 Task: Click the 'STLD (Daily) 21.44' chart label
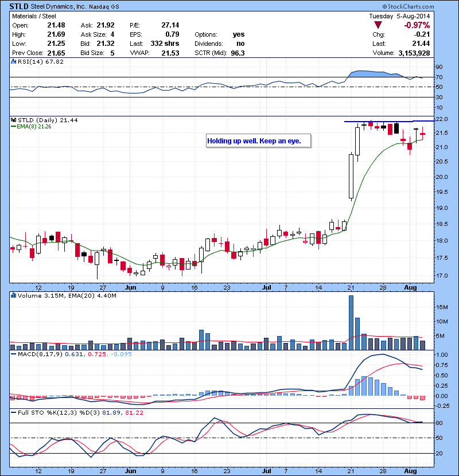pyautogui.click(x=48, y=120)
